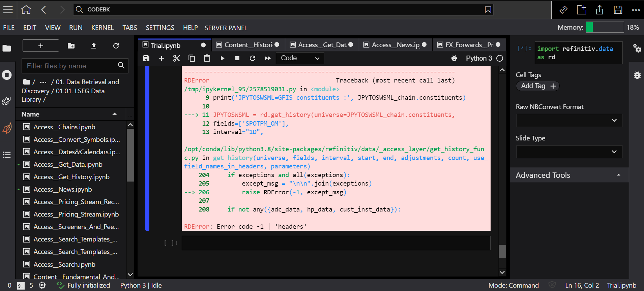Open Access_Get_History.ipynb from the file list
This screenshot has width=644, height=291.
[71, 177]
